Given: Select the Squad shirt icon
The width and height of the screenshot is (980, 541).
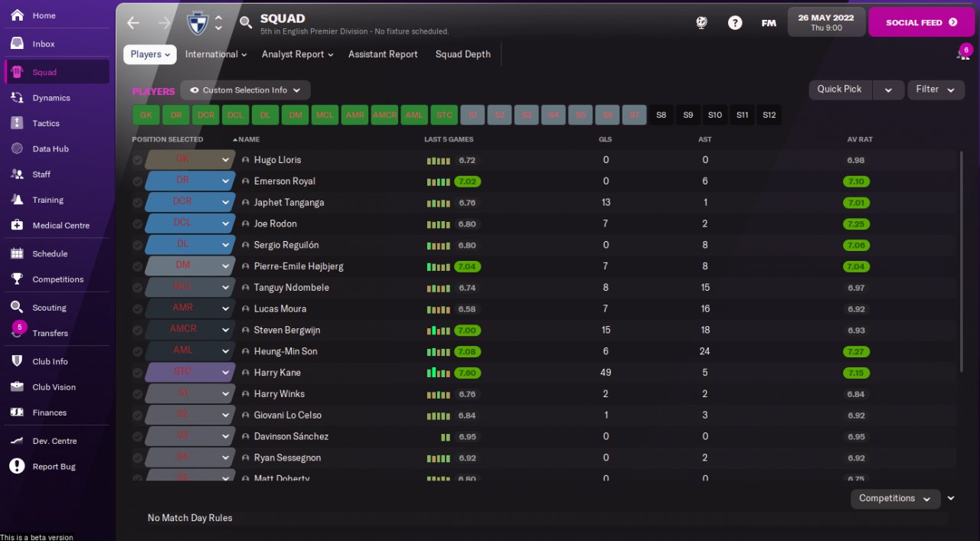Looking at the screenshot, I should 17,72.
